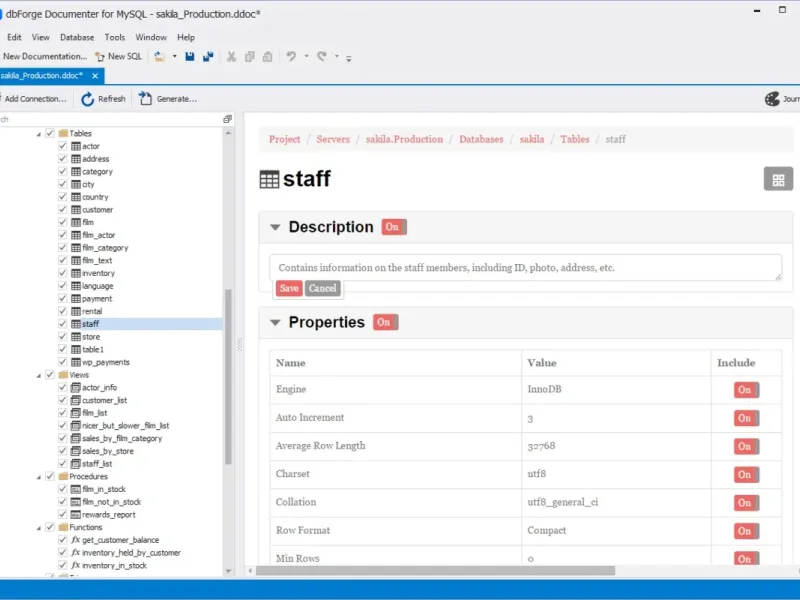Select the sakila_Production.ddoc tab

[42, 75]
